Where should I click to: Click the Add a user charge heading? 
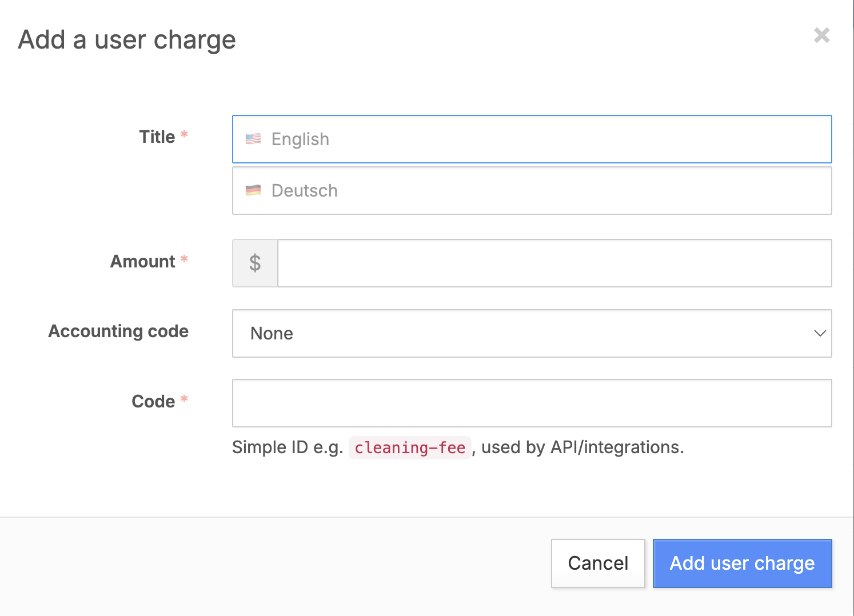(x=127, y=40)
